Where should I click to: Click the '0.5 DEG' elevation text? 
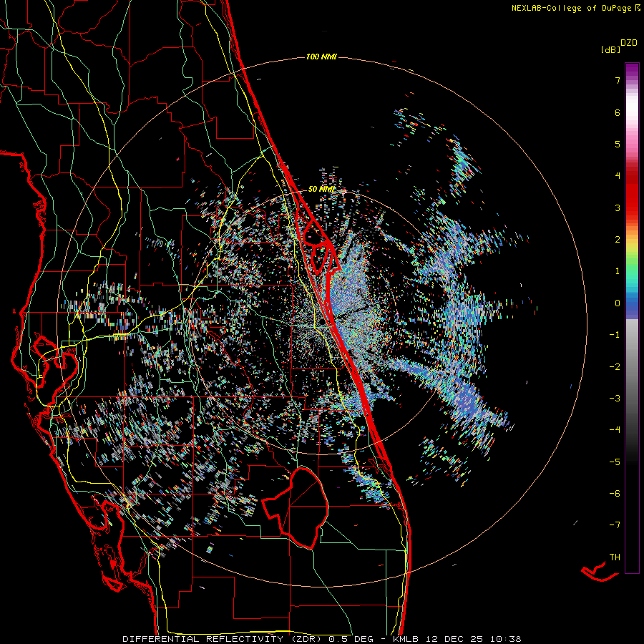pos(351,639)
